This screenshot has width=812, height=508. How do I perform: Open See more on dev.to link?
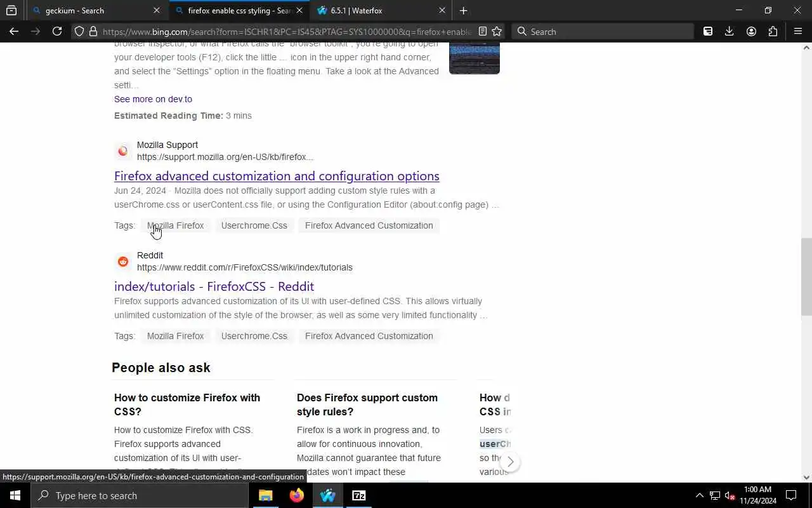coord(153,99)
